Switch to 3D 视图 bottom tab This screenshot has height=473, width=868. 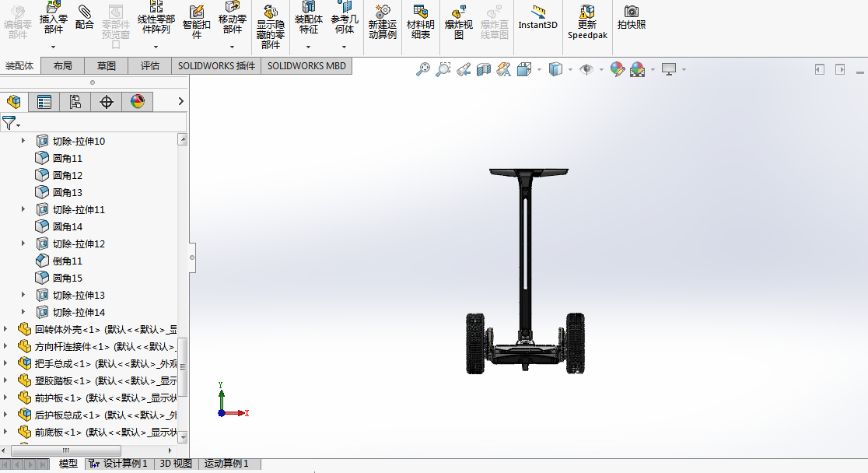tap(176, 464)
